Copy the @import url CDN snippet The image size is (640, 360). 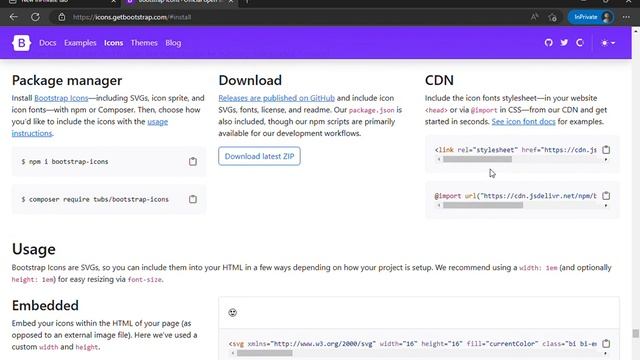pos(606,196)
